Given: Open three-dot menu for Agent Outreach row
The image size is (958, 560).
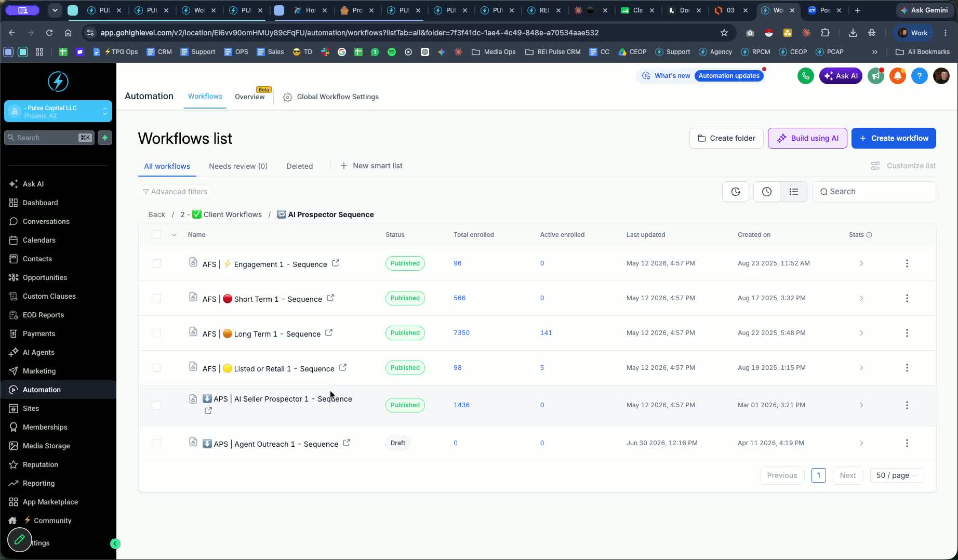Looking at the screenshot, I should 907,443.
